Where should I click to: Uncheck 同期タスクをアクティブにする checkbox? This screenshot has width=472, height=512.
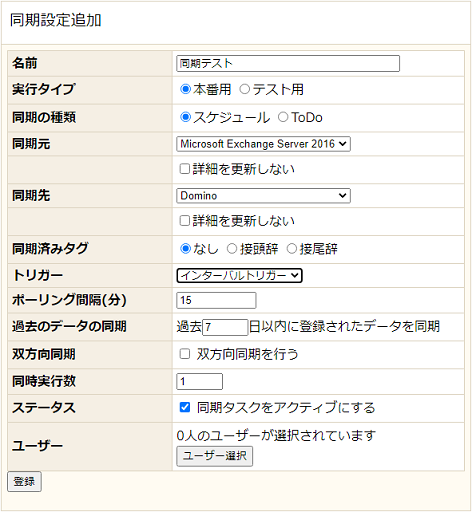pyautogui.click(x=185, y=407)
